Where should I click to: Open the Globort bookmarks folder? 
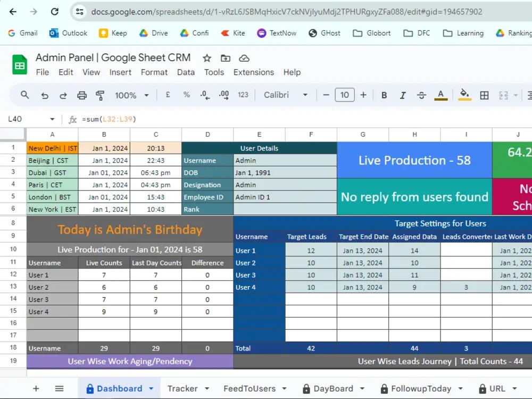[371, 33]
